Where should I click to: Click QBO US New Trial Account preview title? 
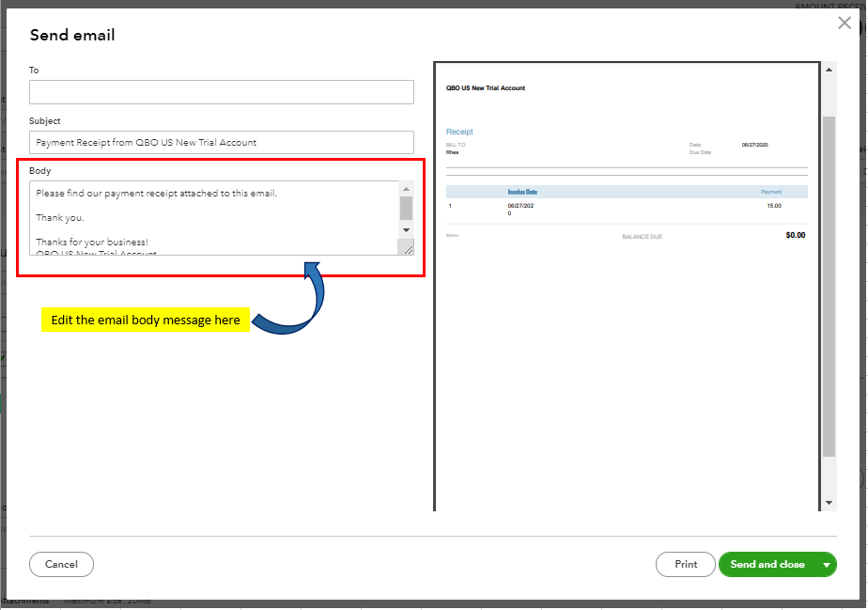(x=486, y=88)
